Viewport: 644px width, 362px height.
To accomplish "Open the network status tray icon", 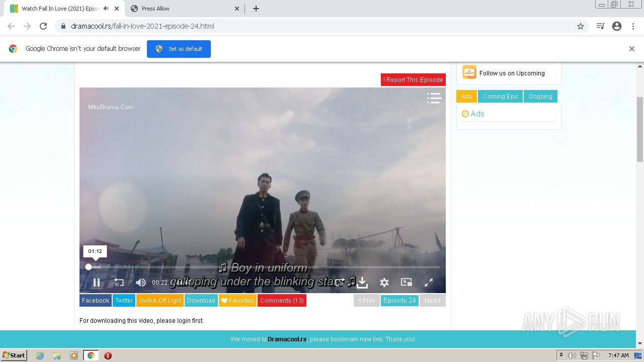I will (584, 355).
